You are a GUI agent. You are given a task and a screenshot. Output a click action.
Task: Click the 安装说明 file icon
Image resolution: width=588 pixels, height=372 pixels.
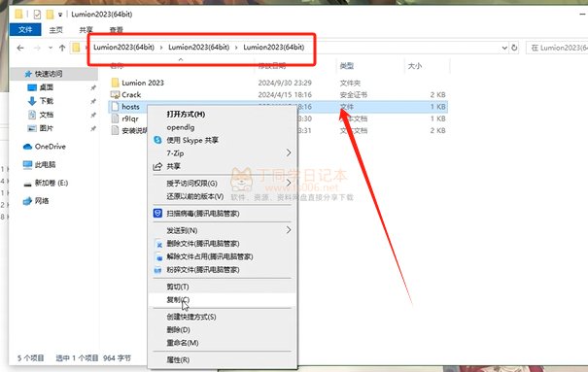115,130
